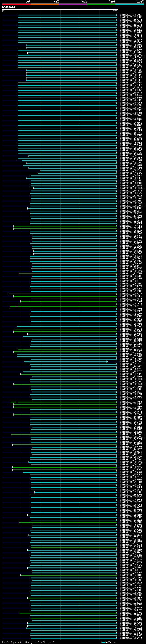Click the orange ~40% identity legend bar
Screen dimensions: 146x644
45,4
